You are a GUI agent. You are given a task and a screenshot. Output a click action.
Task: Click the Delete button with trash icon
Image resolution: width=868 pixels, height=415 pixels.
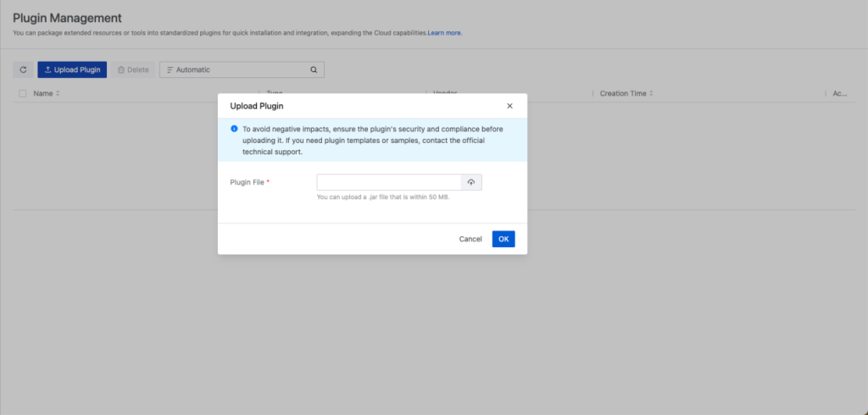point(132,69)
